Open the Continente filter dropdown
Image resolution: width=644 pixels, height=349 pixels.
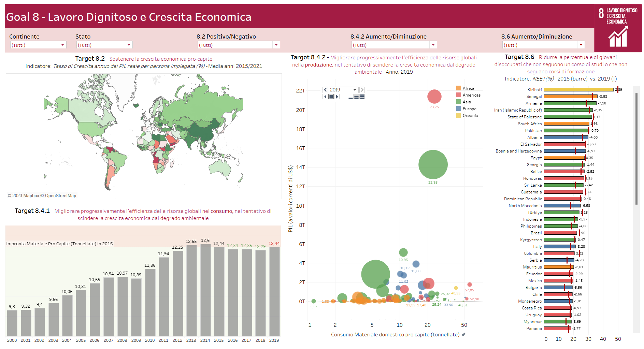(62, 45)
